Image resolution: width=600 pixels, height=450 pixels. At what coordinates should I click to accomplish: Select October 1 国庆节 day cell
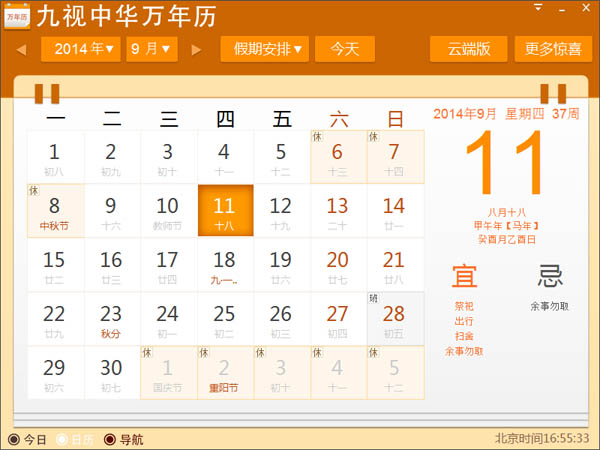click(x=167, y=372)
